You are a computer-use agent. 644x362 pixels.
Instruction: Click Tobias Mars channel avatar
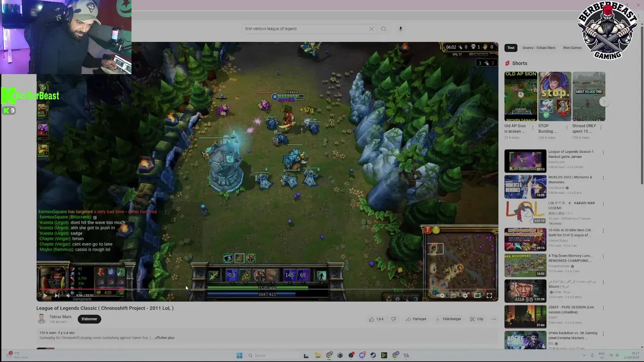[x=42, y=319]
